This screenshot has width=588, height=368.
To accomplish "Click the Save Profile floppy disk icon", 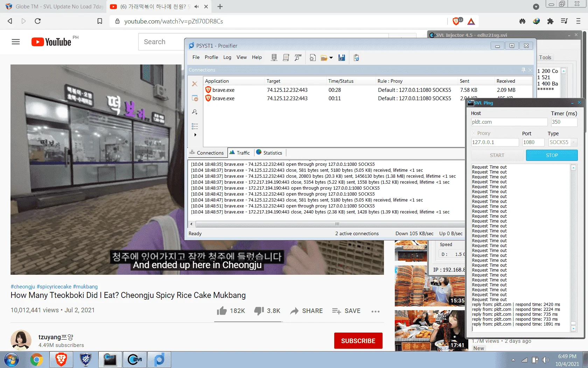I will pyautogui.click(x=342, y=57).
